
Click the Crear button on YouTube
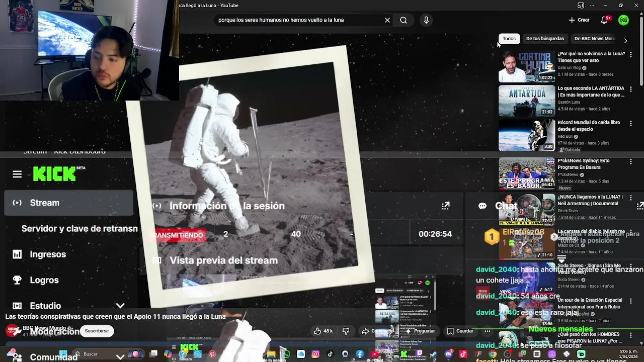pyautogui.click(x=579, y=20)
